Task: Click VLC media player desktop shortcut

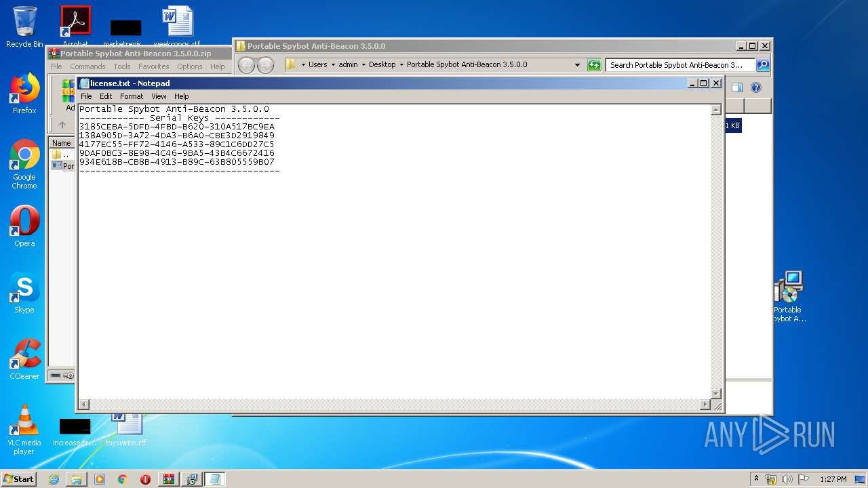Action: (x=24, y=430)
